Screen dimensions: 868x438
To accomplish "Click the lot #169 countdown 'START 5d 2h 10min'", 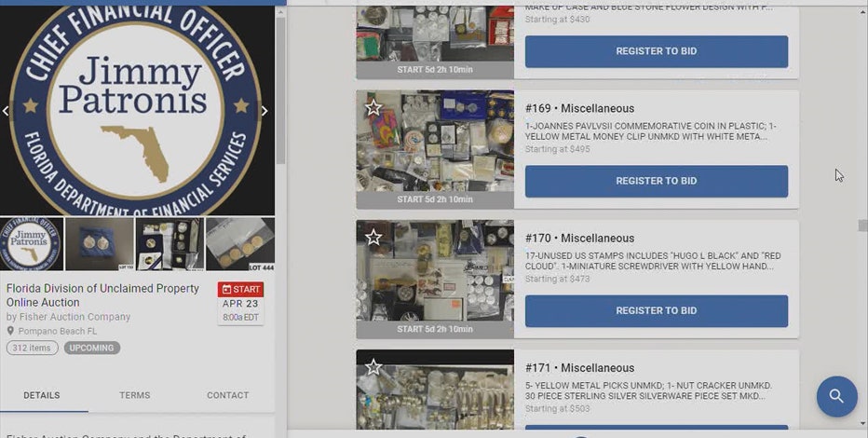I will tap(435, 199).
